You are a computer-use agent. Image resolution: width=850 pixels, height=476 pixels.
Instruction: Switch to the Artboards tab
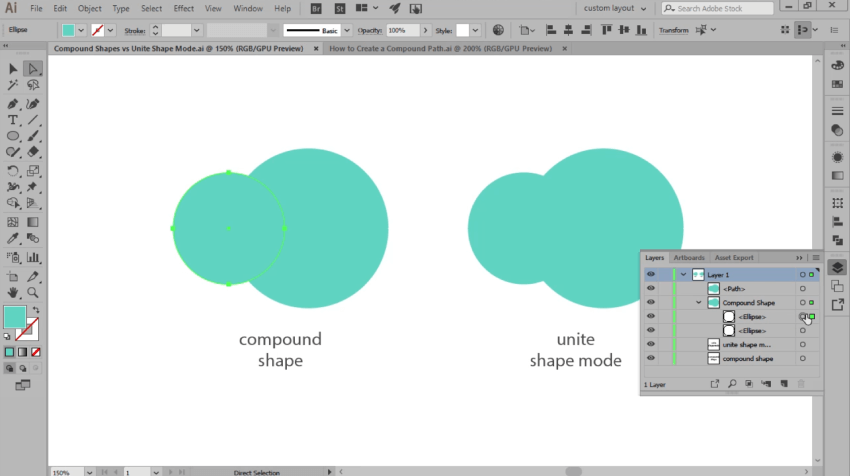[689, 258]
